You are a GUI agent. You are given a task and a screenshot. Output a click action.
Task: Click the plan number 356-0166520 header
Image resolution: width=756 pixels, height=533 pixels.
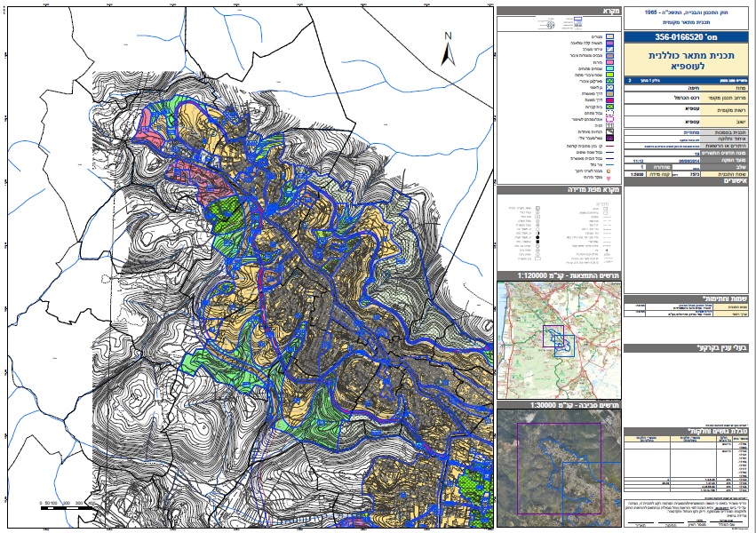point(688,37)
